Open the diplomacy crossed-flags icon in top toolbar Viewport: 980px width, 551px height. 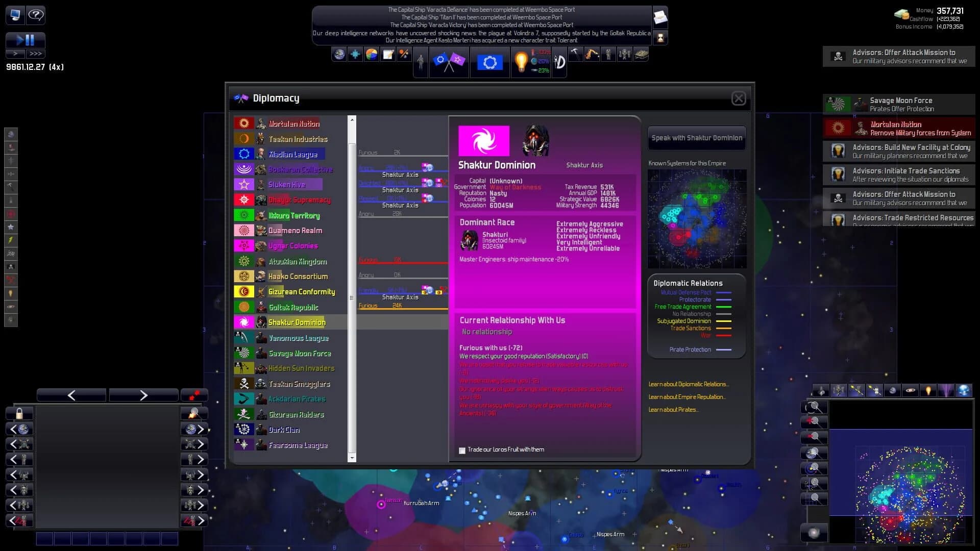tap(448, 61)
